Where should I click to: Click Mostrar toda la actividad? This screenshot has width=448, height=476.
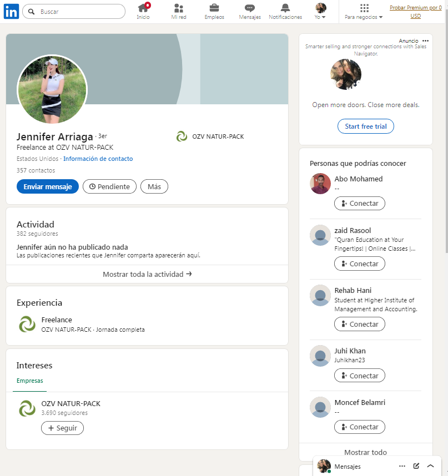[147, 274]
